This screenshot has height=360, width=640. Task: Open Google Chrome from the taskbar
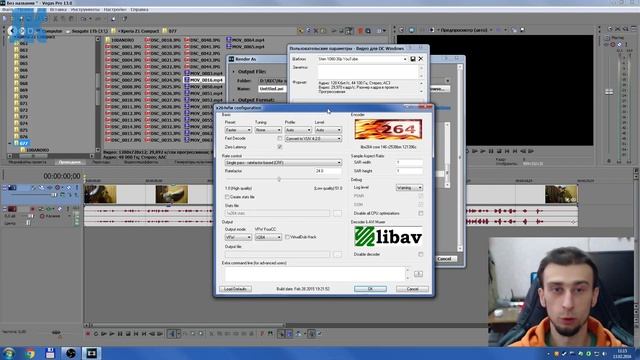(x=29, y=353)
